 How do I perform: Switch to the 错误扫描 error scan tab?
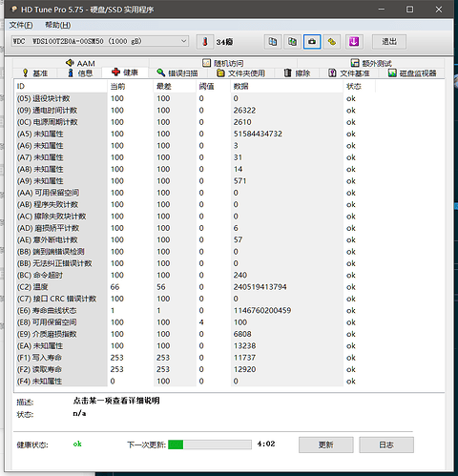click(x=177, y=73)
